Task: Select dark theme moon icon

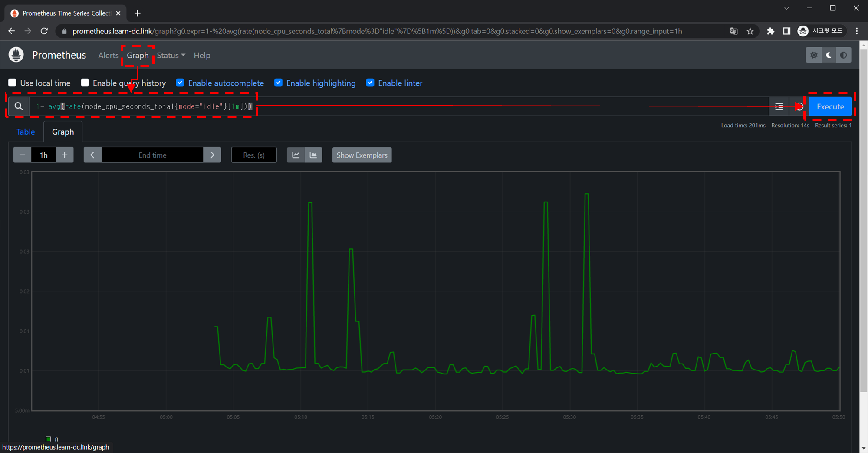Action: pos(829,55)
